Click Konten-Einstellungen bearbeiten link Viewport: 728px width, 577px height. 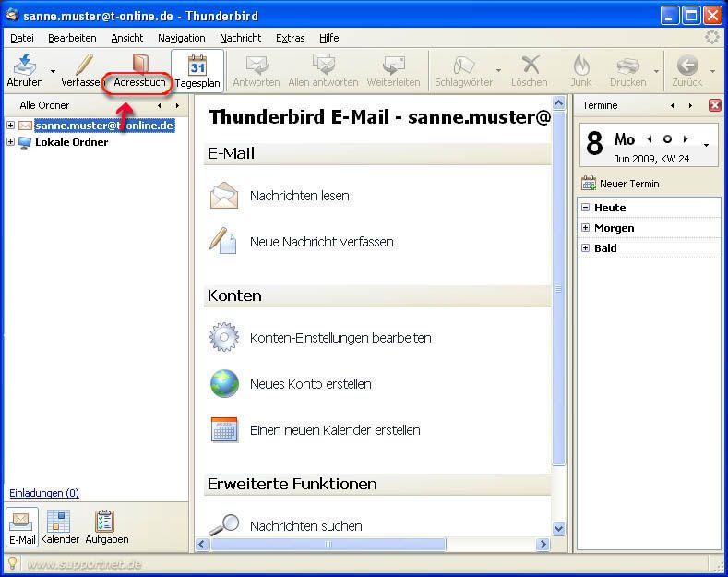click(x=340, y=338)
